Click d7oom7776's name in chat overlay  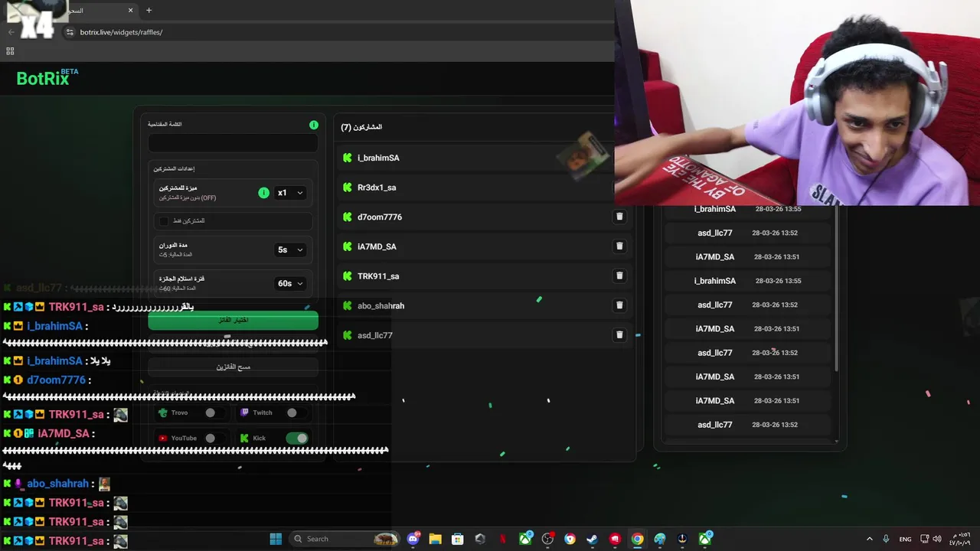click(56, 380)
